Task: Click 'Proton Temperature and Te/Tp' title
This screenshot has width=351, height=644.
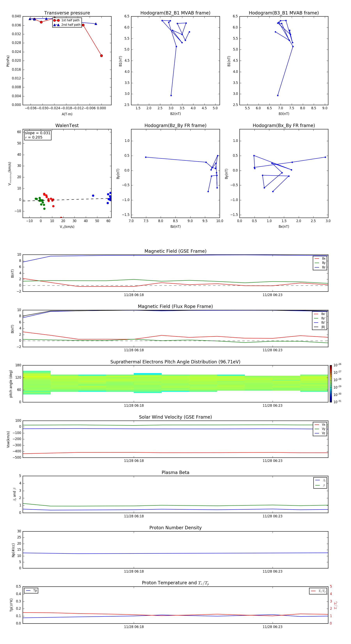Action: [x=175, y=583]
